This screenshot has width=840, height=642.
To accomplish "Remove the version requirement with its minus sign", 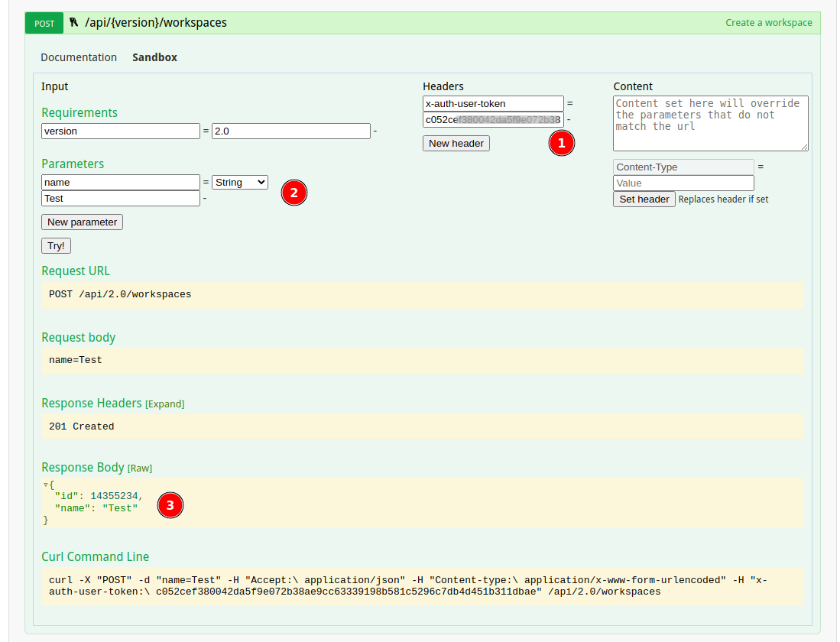I will pos(375,131).
